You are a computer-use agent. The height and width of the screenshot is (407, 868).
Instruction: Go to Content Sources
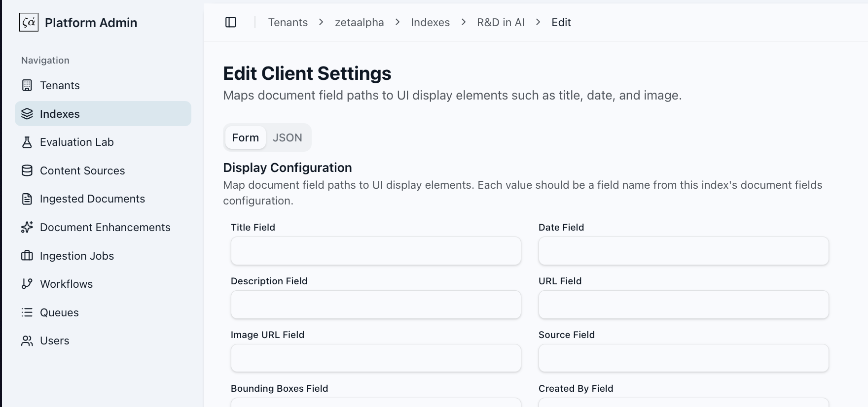click(x=103, y=170)
